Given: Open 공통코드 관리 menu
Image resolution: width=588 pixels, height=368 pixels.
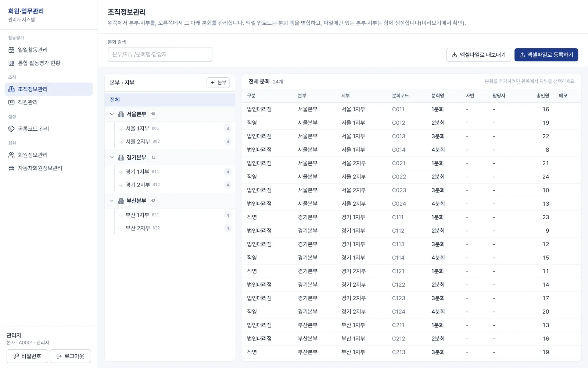Looking at the screenshot, I should click(x=49, y=128).
